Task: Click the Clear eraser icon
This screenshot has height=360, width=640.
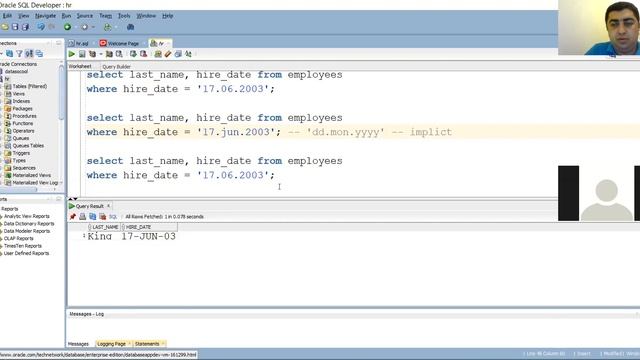Action: [x=168, y=54]
